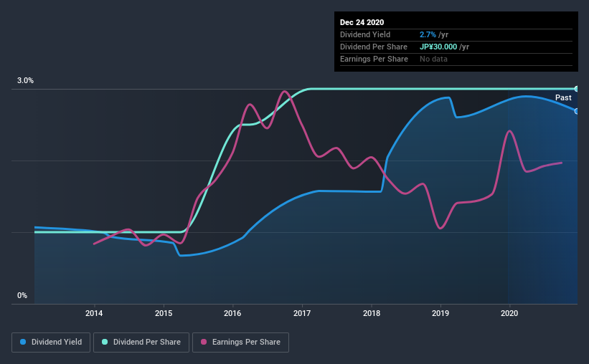The image size is (589, 364).
Task: Select the 2017 x-axis label
Action: coord(302,313)
